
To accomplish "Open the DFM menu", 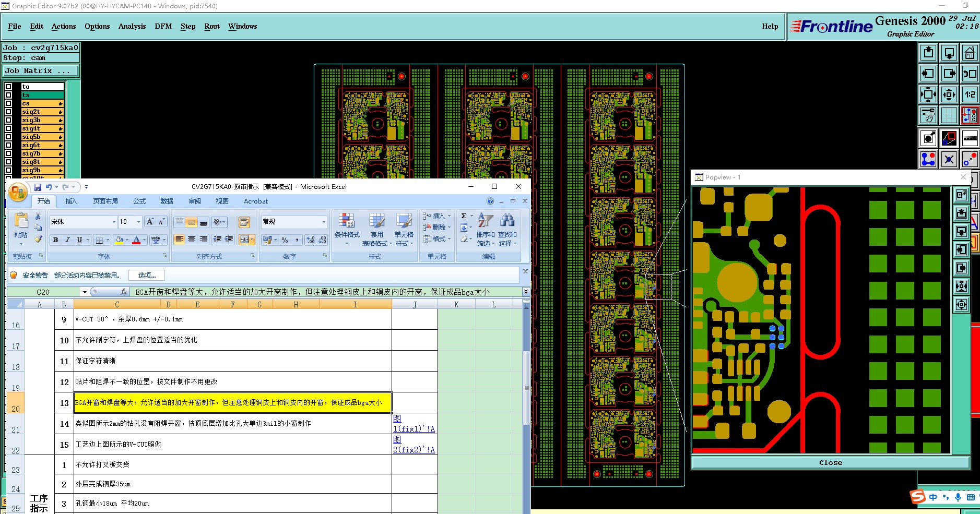I will click(163, 26).
